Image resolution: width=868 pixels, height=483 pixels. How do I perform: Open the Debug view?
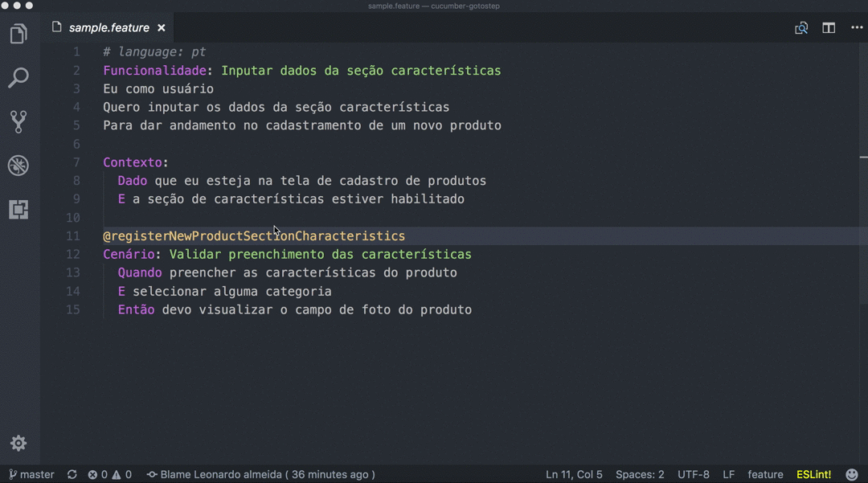click(18, 166)
